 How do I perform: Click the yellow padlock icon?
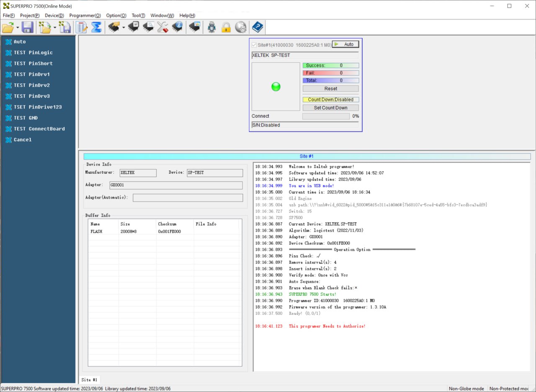[226, 28]
